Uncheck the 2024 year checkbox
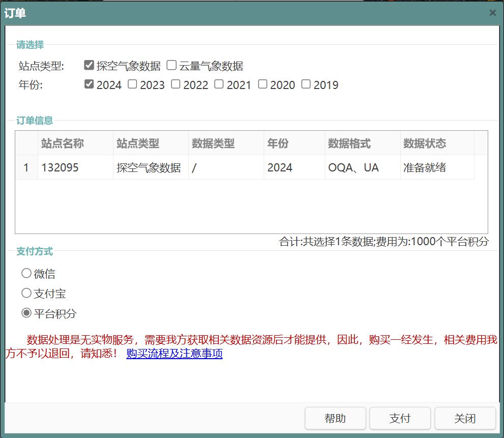 click(x=89, y=84)
